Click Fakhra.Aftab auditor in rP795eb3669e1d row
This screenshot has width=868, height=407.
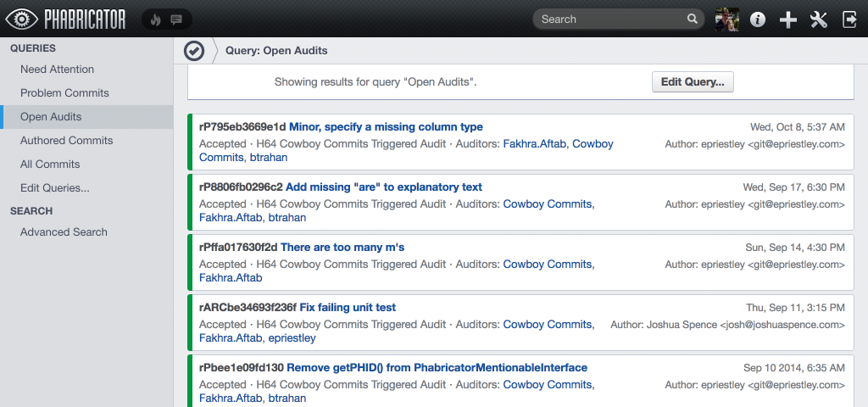pyautogui.click(x=535, y=144)
